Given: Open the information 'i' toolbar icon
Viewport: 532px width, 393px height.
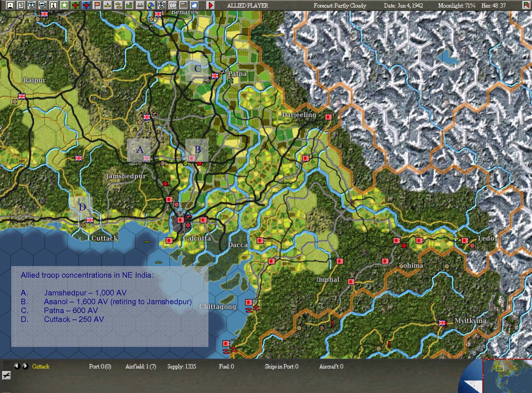Looking at the screenshot, I should click(x=53, y=5).
